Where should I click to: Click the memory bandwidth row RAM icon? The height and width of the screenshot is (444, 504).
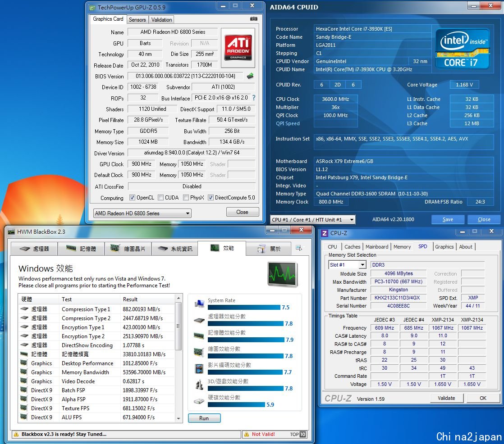click(x=24, y=354)
